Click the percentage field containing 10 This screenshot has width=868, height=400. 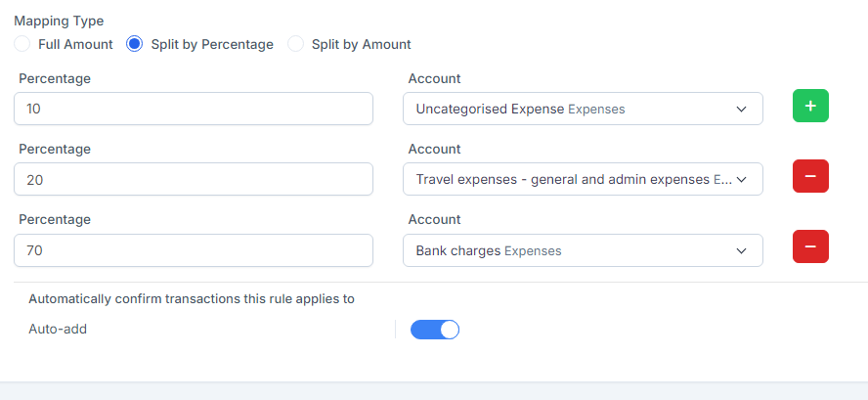tap(194, 110)
